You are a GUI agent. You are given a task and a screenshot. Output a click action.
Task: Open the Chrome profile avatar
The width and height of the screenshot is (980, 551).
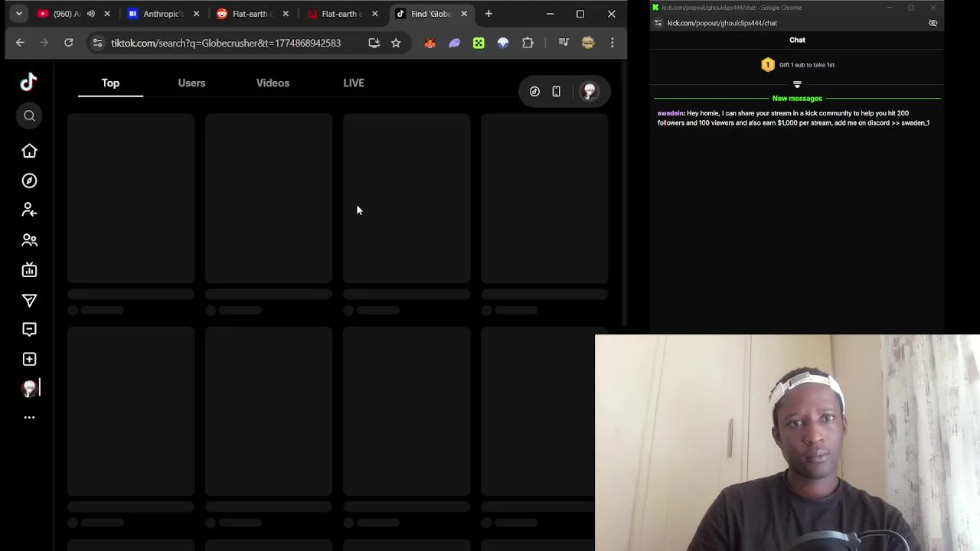(x=588, y=43)
